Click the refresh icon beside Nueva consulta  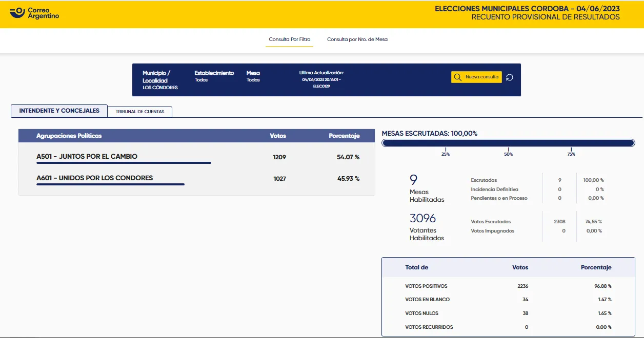pos(509,77)
